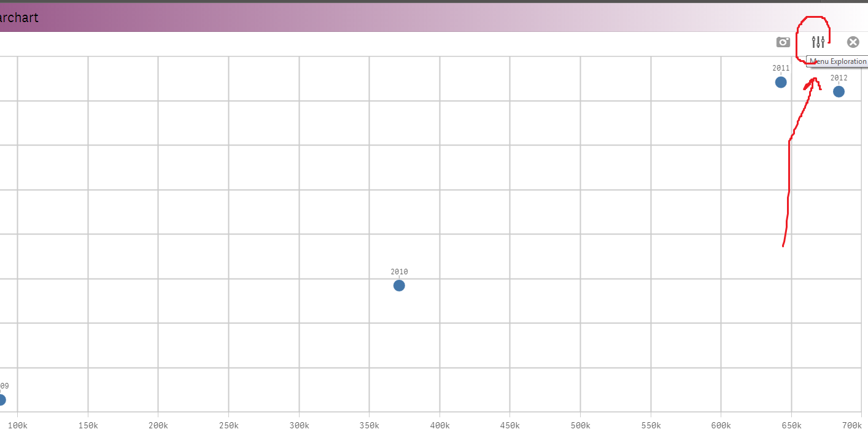Click the 700k axis label
This screenshot has height=432, width=868.
tap(852, 425)
